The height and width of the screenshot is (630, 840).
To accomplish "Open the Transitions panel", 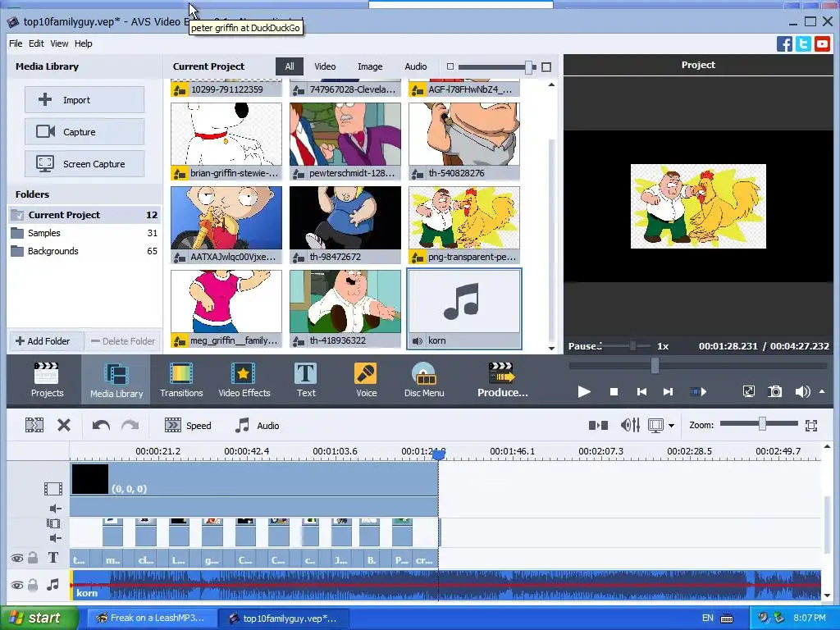I will [x=181, y=380].
